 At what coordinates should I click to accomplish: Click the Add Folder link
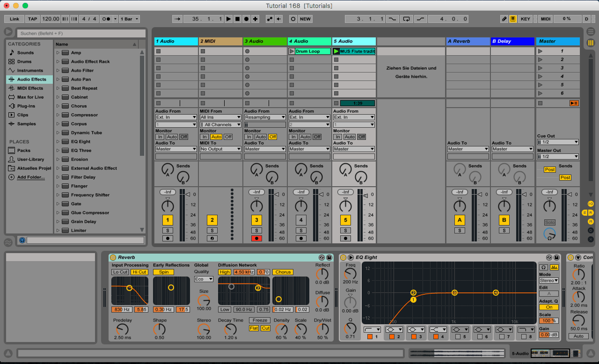pos(31,177)
